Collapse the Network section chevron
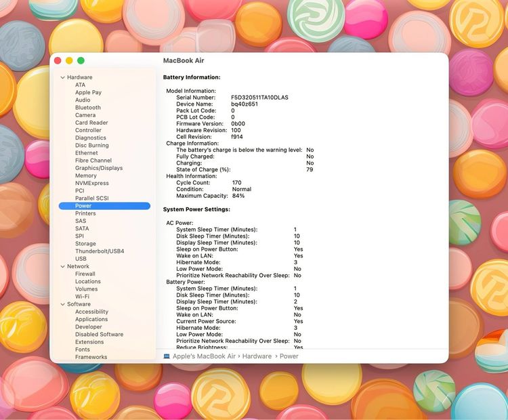 [62, 266]
